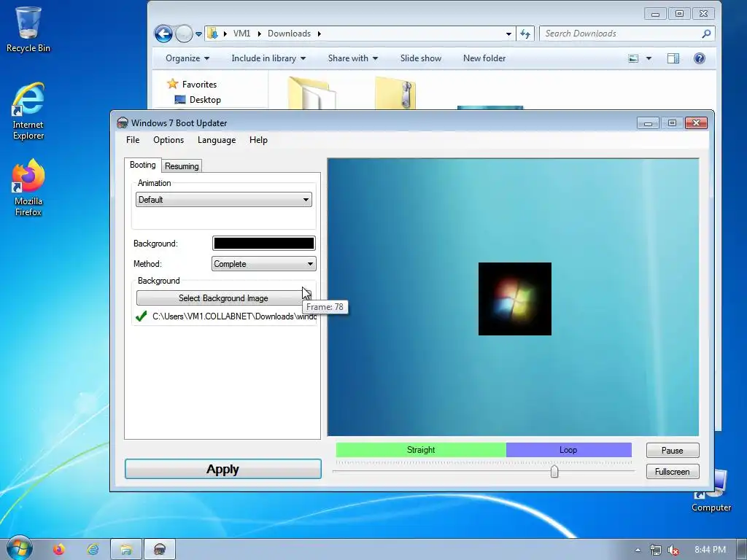Click the green checkmark beside file path
747x560 pixels.
(141, 316)
